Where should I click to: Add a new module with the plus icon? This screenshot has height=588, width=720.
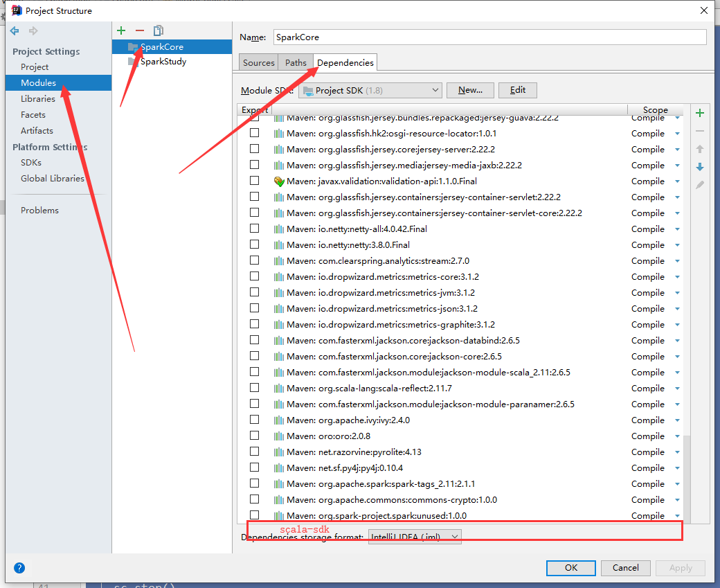(x=121, y=30)
